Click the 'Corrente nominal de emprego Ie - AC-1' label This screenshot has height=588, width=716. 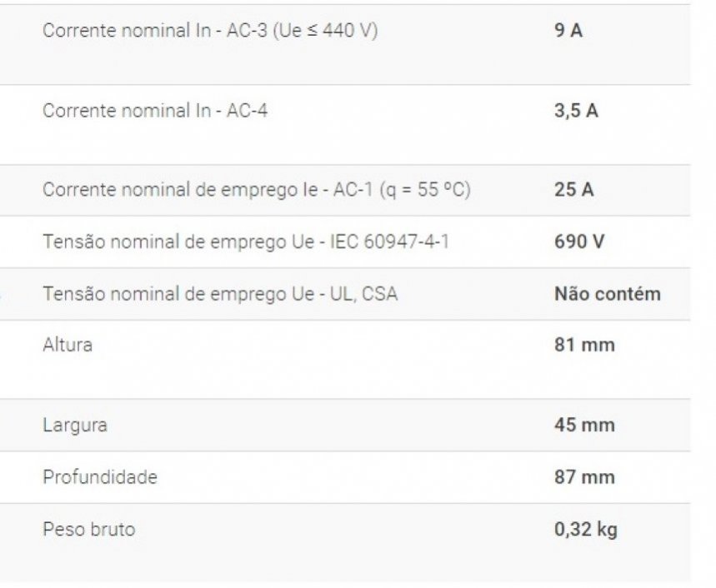click(208, 190)
